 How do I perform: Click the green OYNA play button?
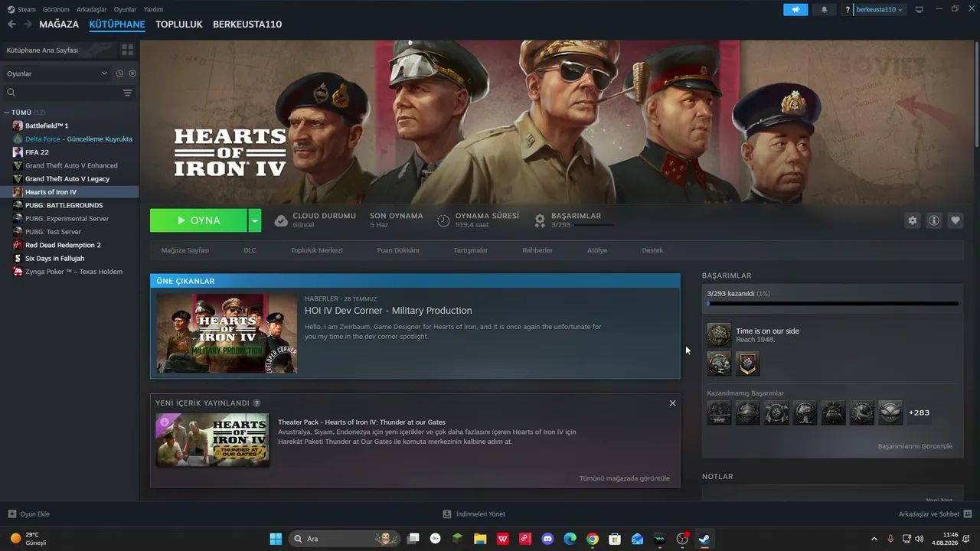click(x=199, y=220)
